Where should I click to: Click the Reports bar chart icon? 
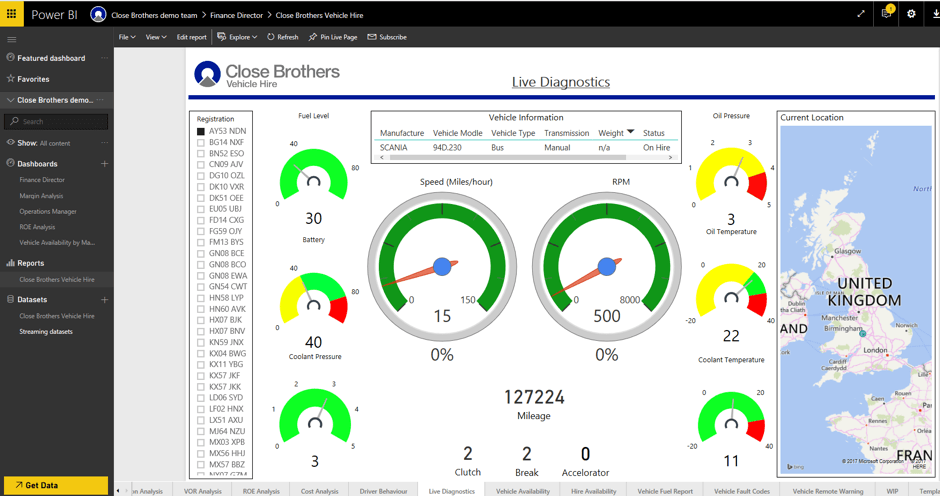[10, 263]
